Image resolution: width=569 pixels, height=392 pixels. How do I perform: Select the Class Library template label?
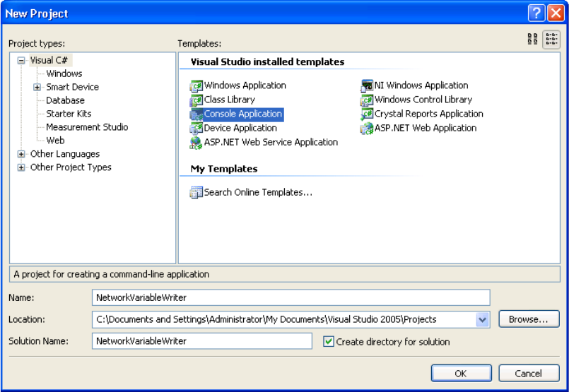(x=229, y=100)
